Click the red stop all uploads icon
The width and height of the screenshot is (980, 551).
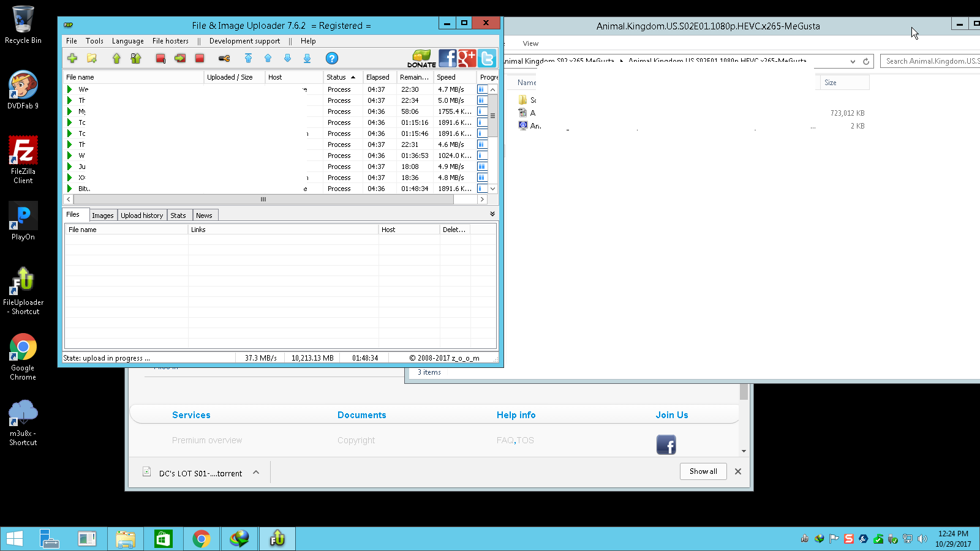200,58
